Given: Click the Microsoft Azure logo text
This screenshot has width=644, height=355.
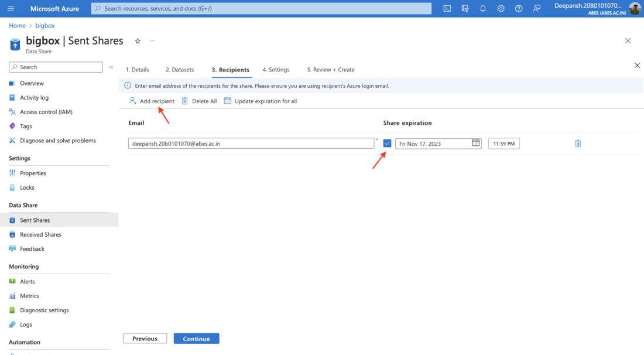Looking at the screenshot, I should pos(54,8).
